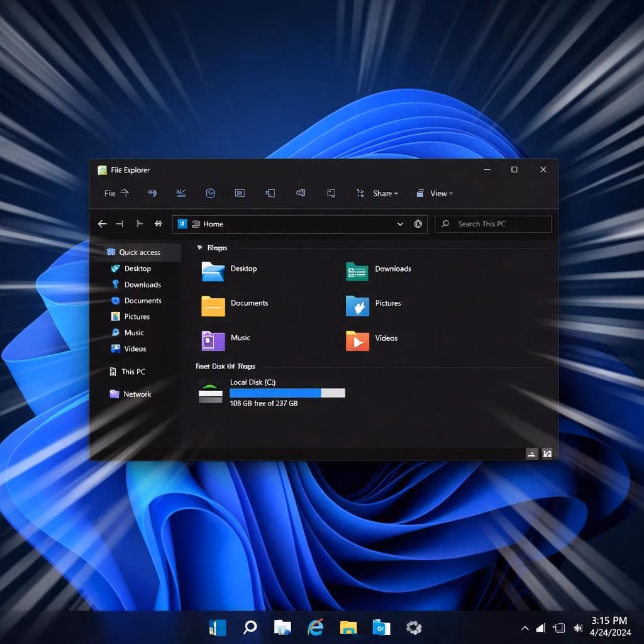Viewport: 644px width, 644px height.
Task: Go back with the left arrow
Action: point(103,224)
